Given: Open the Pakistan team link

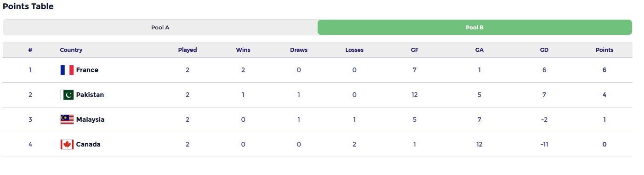Looking at the screenshot, I should click(x=90, y=95).
